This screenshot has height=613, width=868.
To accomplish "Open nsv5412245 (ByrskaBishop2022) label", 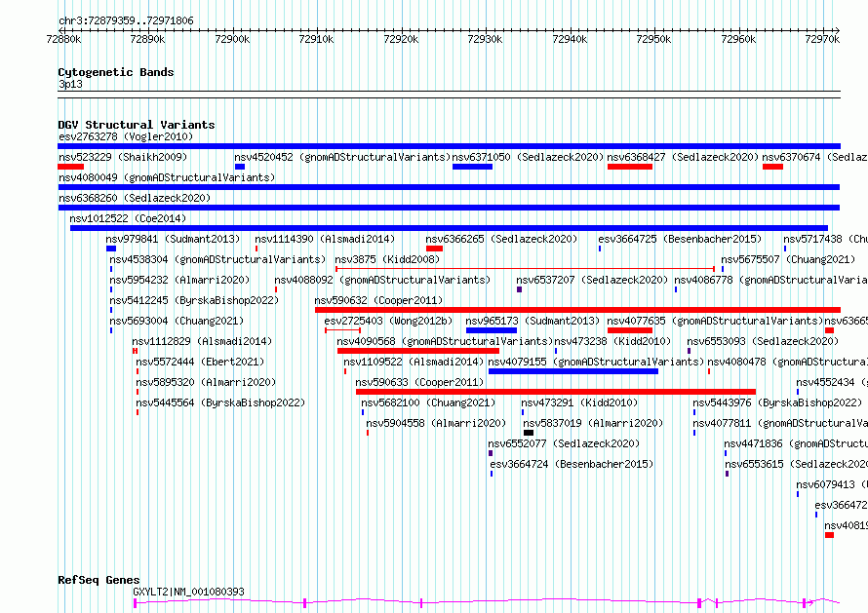I will point(194,300).
